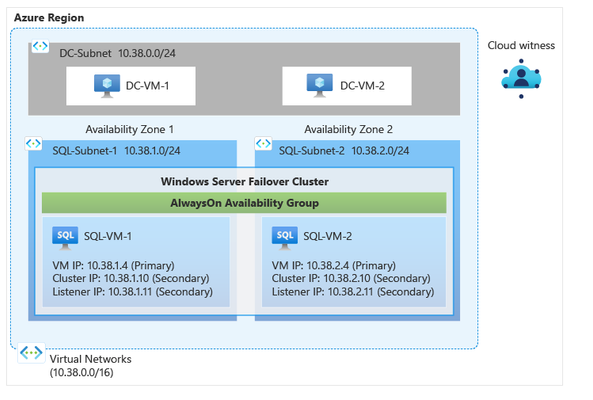This screenshot has width=593, height=400.
Task: Click the DC-Subnet network icon
Action: [x=40, y=46]
